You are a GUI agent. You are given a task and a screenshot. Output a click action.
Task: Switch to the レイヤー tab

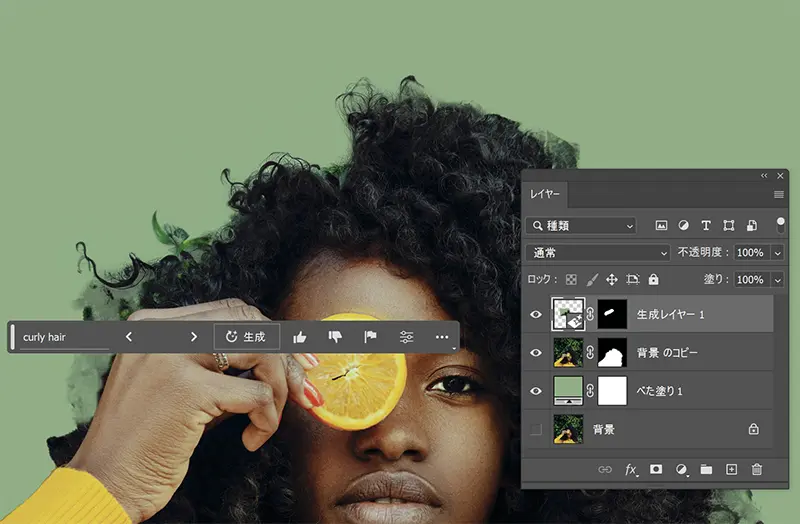(x=544, y=194)
